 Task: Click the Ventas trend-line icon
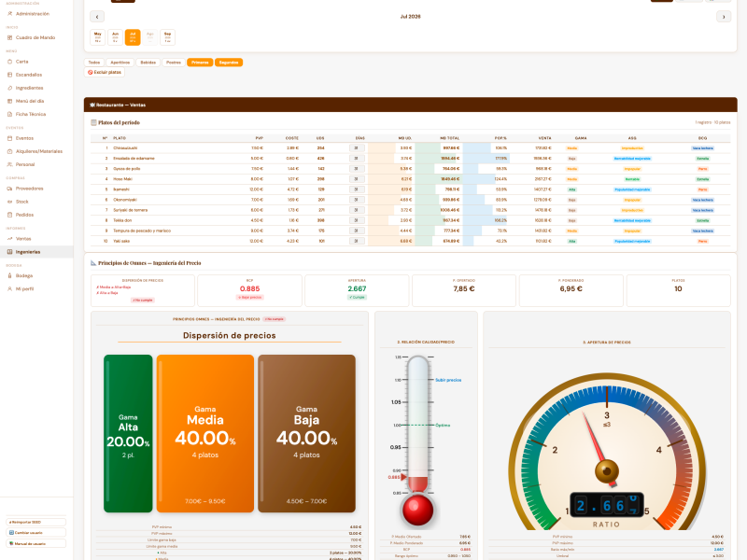[x=9, y=239]
